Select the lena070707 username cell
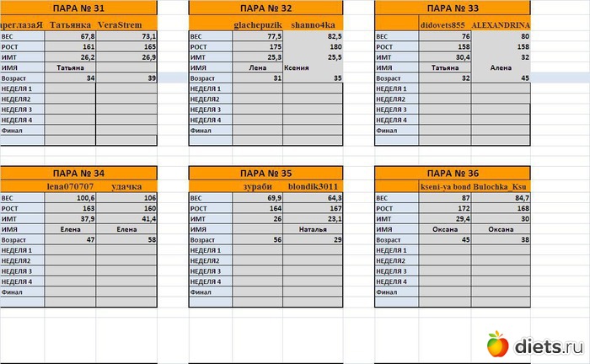Viewport: 590px width, 364px height. tap(71, 186)
